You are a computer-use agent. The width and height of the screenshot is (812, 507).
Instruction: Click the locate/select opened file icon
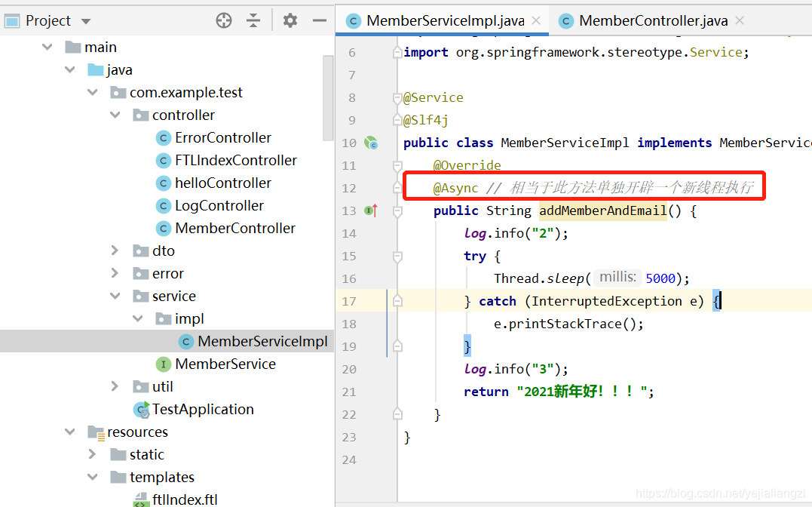(x=224, y=20)
